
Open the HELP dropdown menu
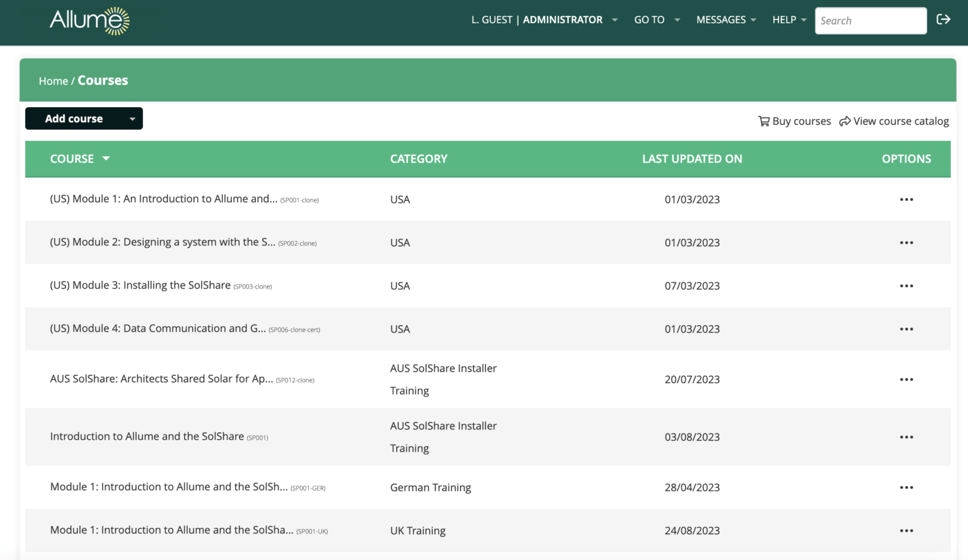click(x=789, y=20)
